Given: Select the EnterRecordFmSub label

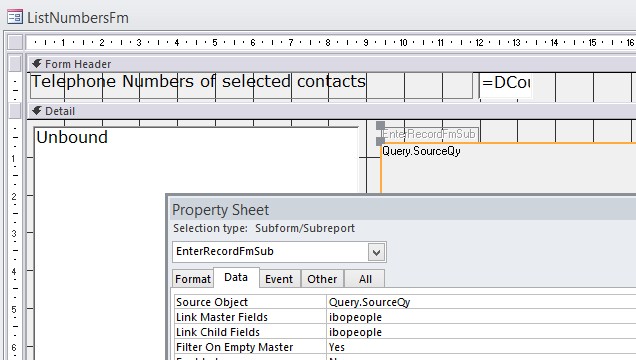Looking at the screenshot, I should 430,134.
